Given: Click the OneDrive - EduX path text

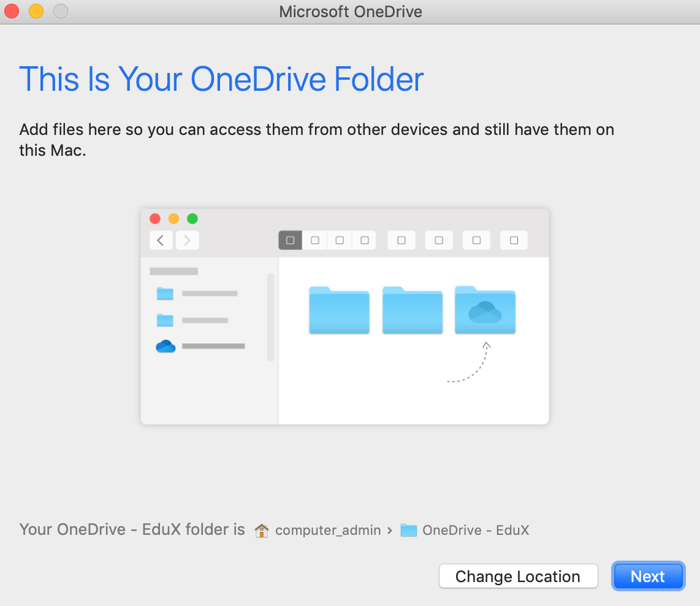Looking at the screenshot, I should pyautogui.click(x=476, y=530).
